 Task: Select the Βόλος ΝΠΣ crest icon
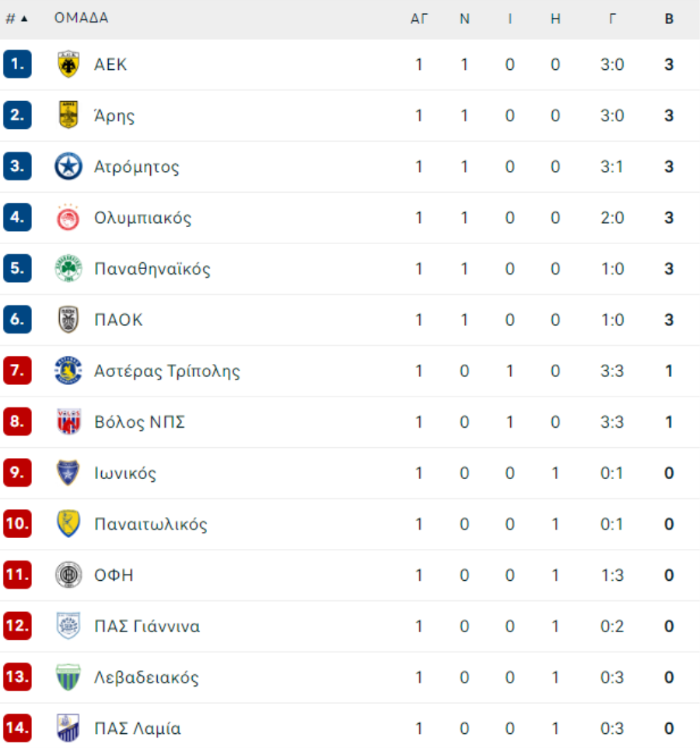pyautogui.click(x=68, y=421)
